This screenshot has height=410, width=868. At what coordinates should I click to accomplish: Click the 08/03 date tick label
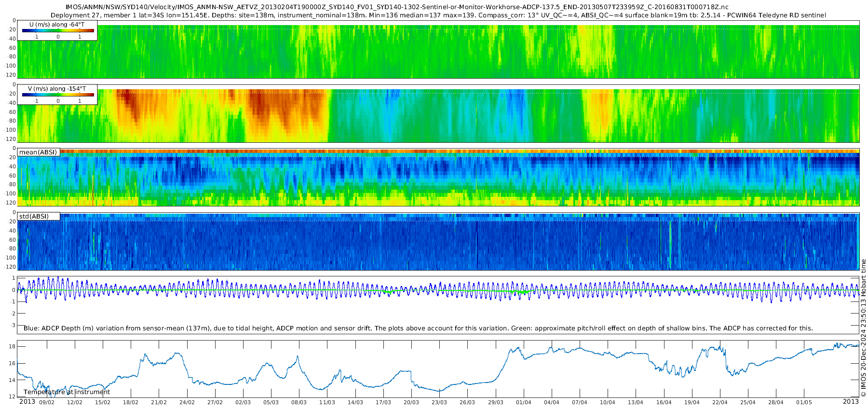click(299, 402)
